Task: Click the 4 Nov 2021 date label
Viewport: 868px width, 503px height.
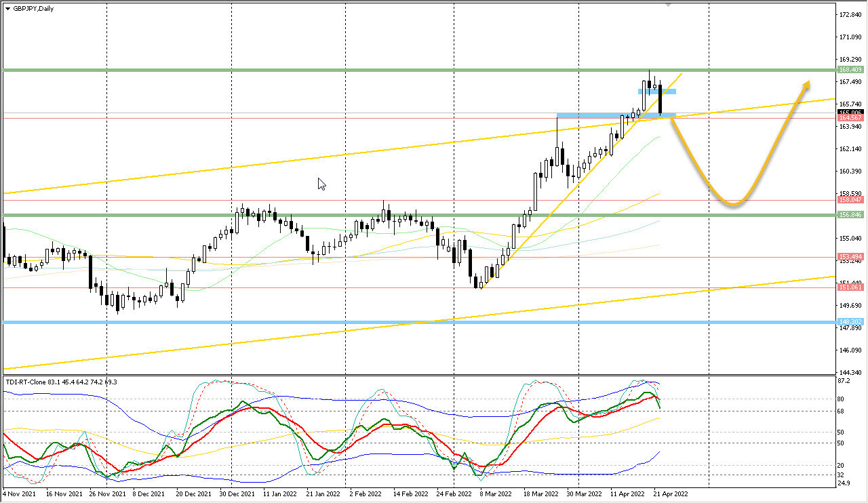Action: (x=19, y=495)
